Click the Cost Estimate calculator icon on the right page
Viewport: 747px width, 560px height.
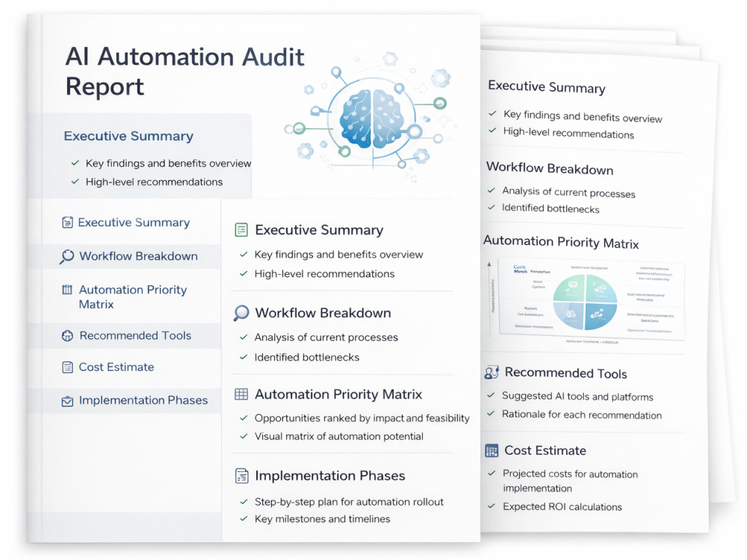(x=492, y=450)
